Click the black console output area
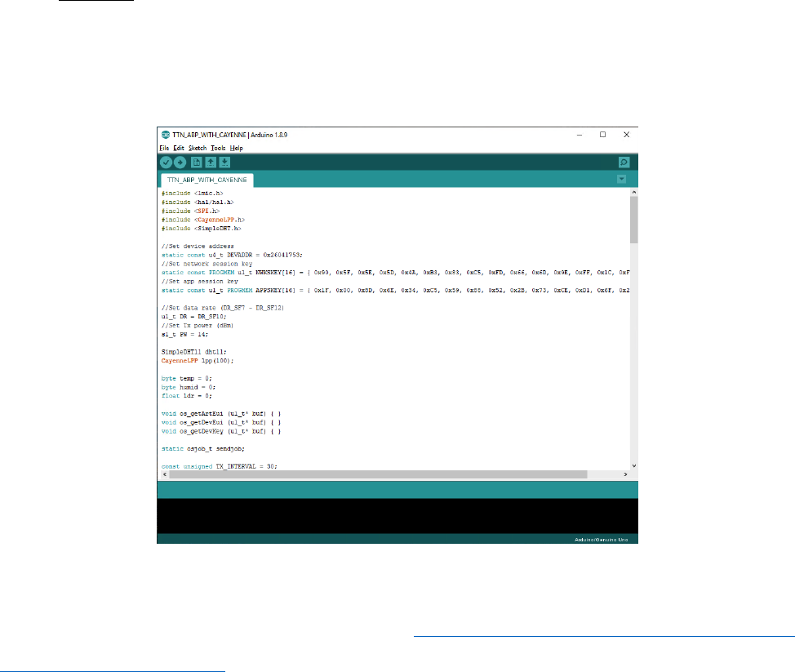The height and width of the screenshot is (672, 795). [397, 516]
